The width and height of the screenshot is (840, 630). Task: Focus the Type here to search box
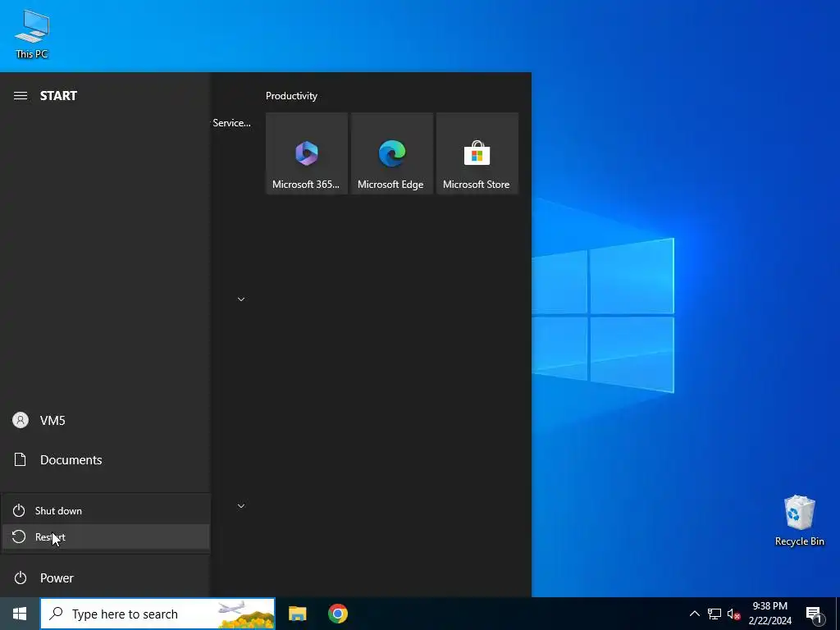tap(157, 614)
